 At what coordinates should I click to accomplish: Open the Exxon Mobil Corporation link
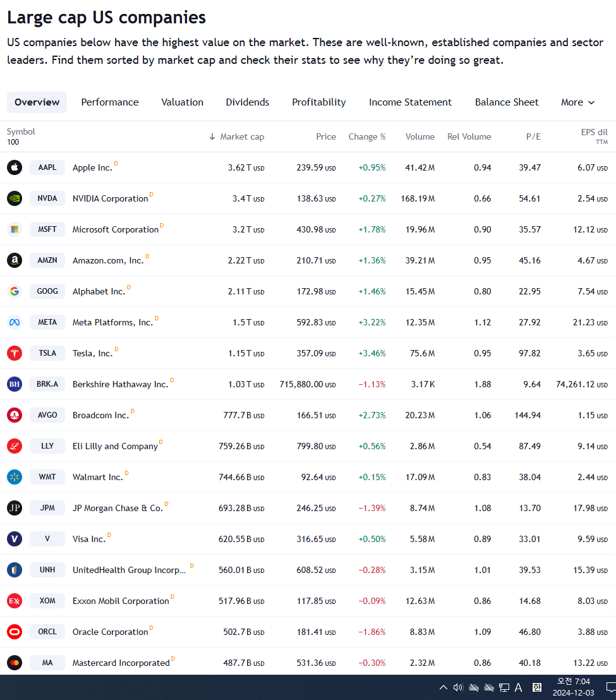121,601
